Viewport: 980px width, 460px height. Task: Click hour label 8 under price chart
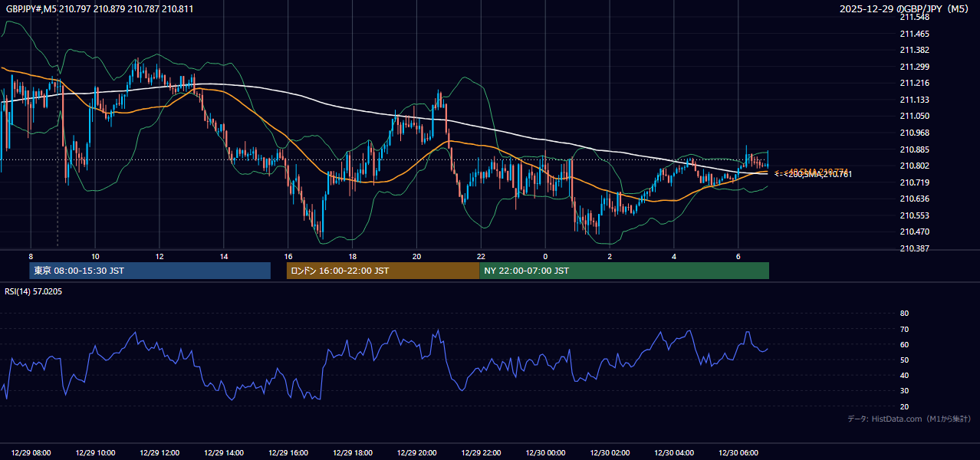pos(31,256)
